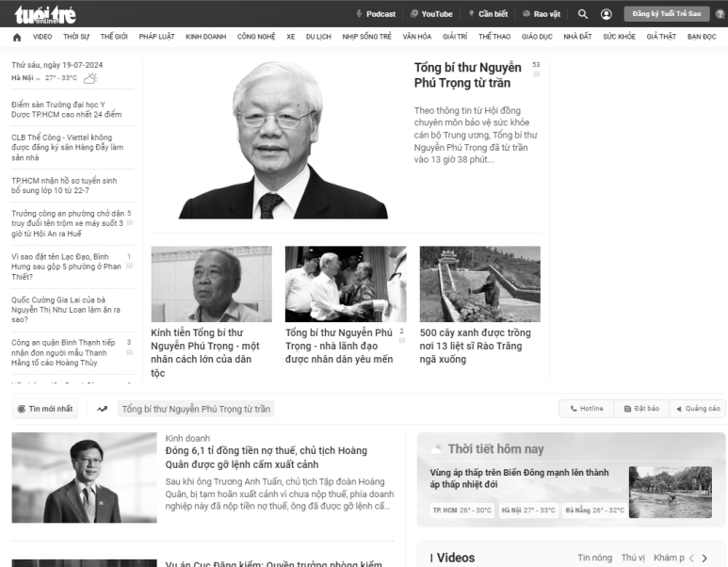Click the Đặt báo button
The image size is (728, 567).
coord(641,409)
